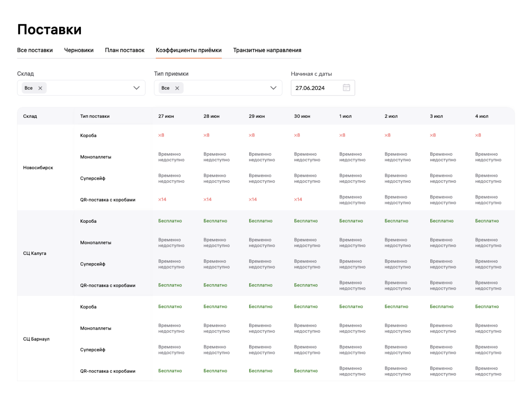Click Бесплатно for СЦ Калуга Короба 2 июл
The image size is (532, 404).
tap(396, 221)
